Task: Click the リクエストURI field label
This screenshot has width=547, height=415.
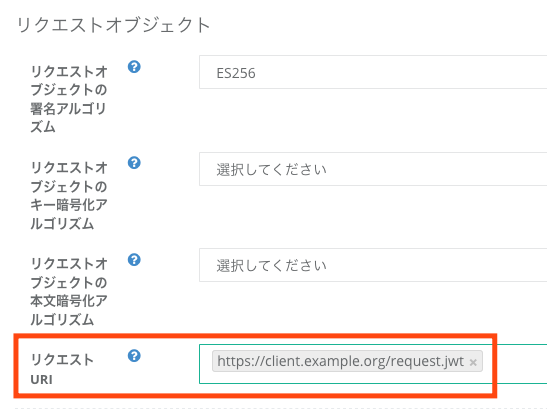Action: (x=62, y=369)
